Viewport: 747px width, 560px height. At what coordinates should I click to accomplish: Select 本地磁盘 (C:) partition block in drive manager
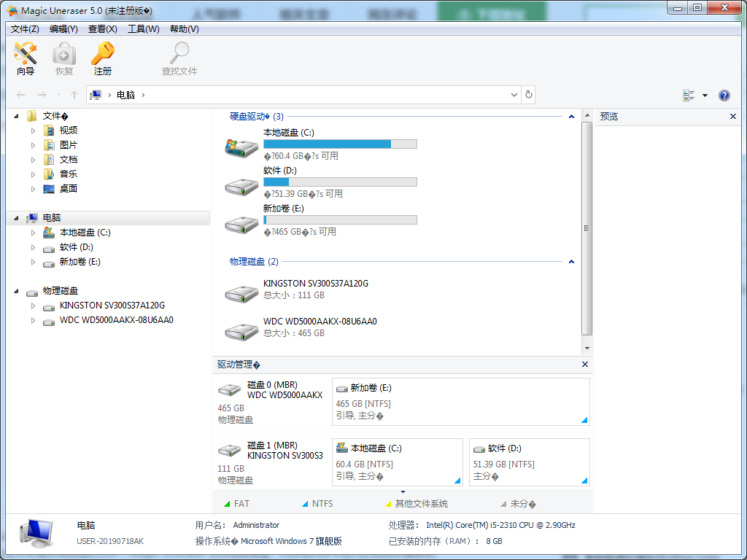pyautogui.click(x=398, y=462)
